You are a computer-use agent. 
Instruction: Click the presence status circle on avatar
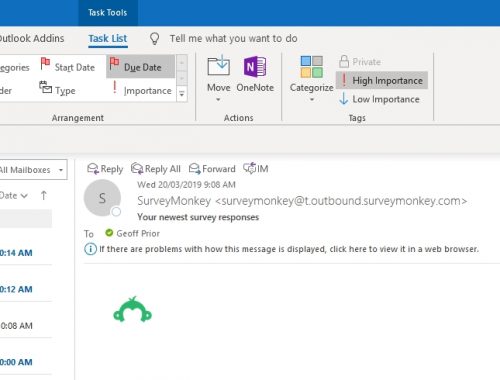pyautogui.click(x=116, y=212)
